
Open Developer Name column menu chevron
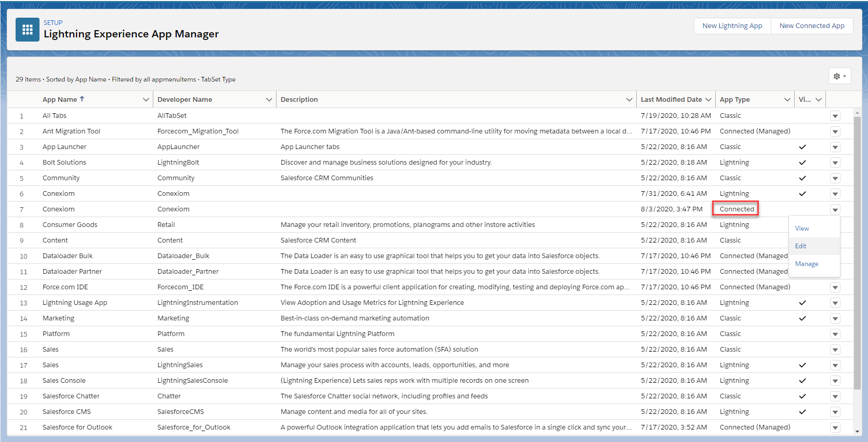(x=269, y=100)
